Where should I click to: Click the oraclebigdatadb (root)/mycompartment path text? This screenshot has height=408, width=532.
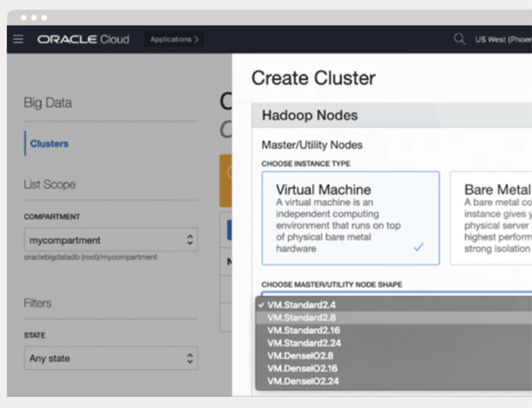click(x=90, y=257)
